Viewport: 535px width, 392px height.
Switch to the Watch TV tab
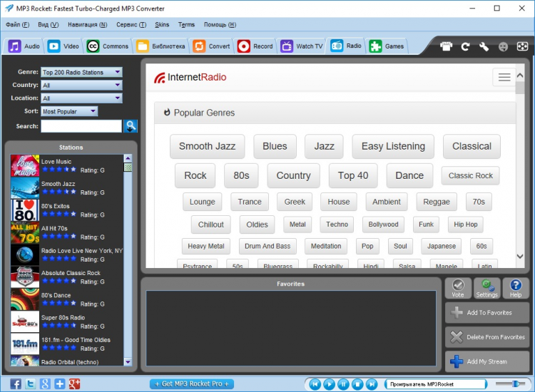pyautogui.click(x=302, y=46)
